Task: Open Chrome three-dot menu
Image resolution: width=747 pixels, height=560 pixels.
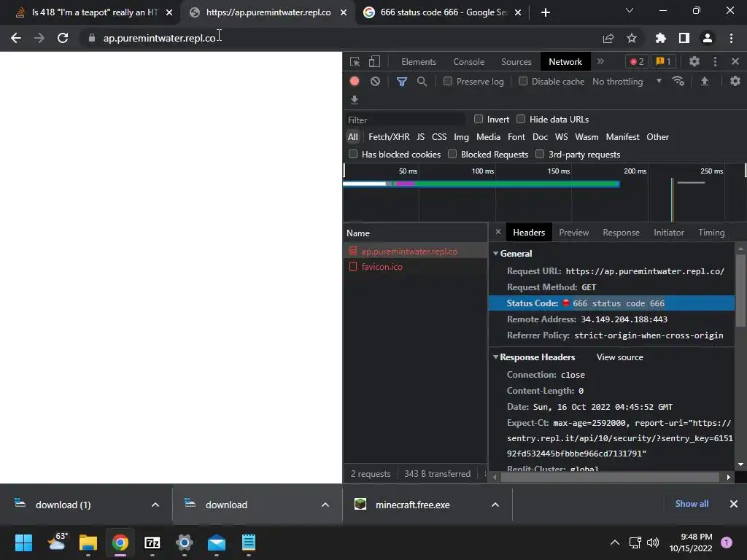Action: 731,38
